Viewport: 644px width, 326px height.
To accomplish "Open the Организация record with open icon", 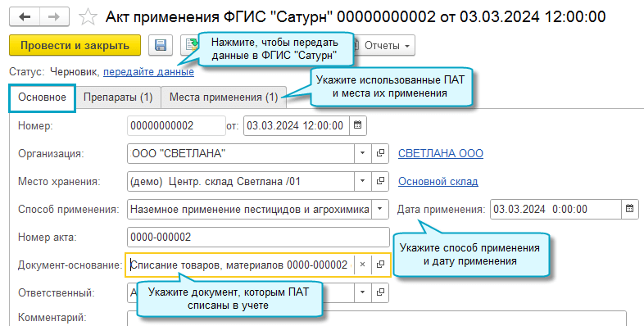I will click(380, 153).
